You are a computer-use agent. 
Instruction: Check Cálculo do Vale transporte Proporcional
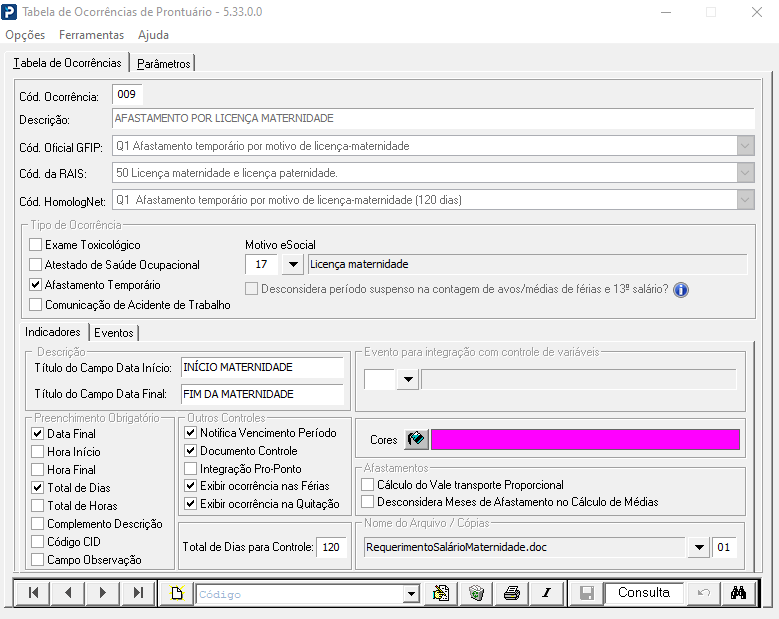[368, 484]
